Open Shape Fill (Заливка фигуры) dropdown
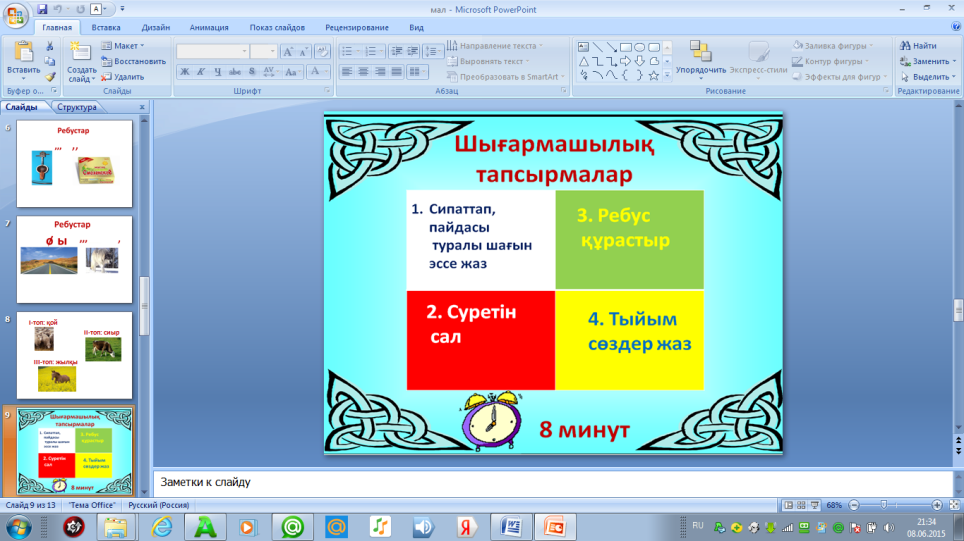 click(833, 45)
